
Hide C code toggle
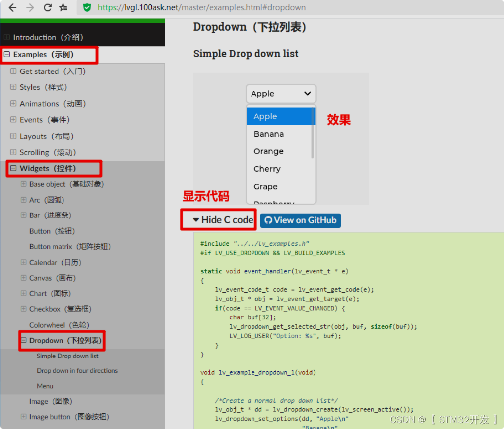pos(223,220)
